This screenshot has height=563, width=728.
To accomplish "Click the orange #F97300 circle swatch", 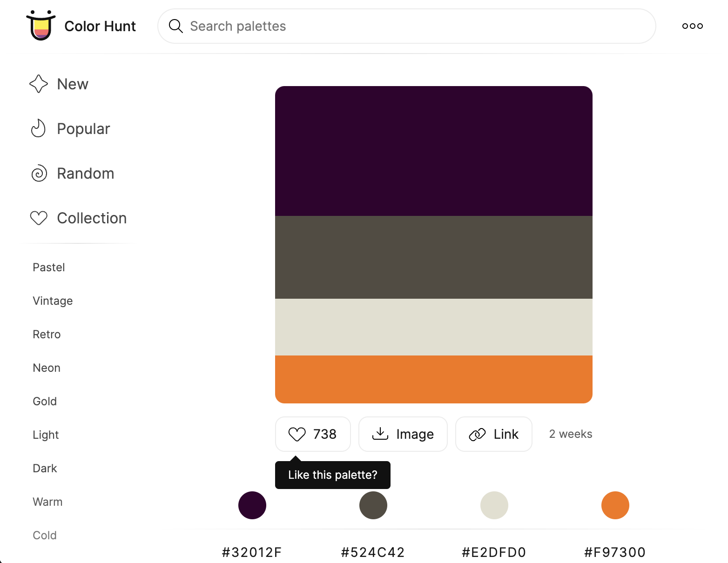I will coord(615,505).
